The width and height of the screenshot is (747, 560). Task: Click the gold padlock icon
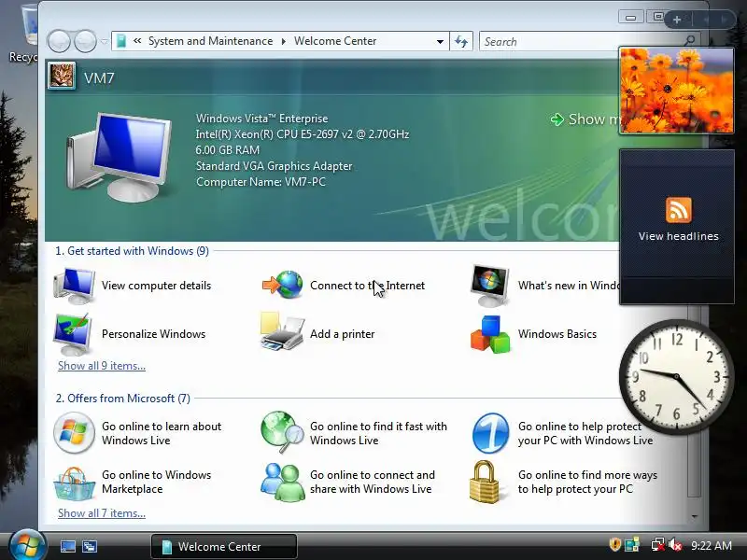point(485,482)
